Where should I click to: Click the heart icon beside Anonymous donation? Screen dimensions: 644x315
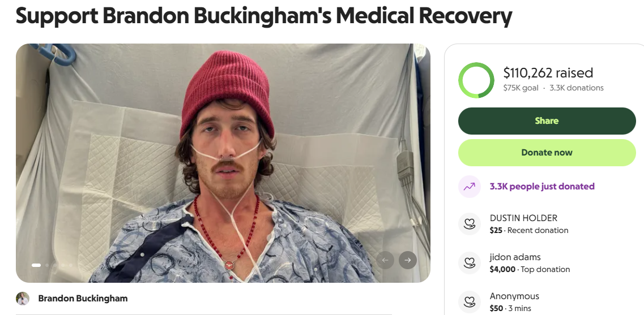pyautogui.click(x=470, y=302)
